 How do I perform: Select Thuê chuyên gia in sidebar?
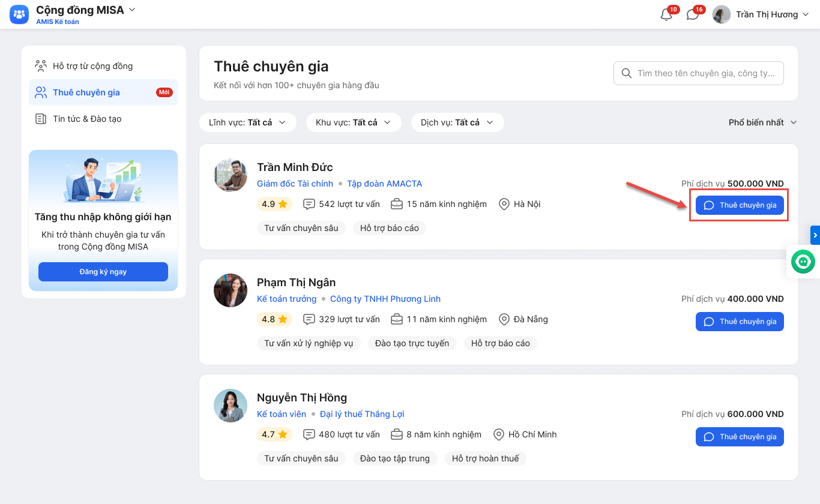103,92
